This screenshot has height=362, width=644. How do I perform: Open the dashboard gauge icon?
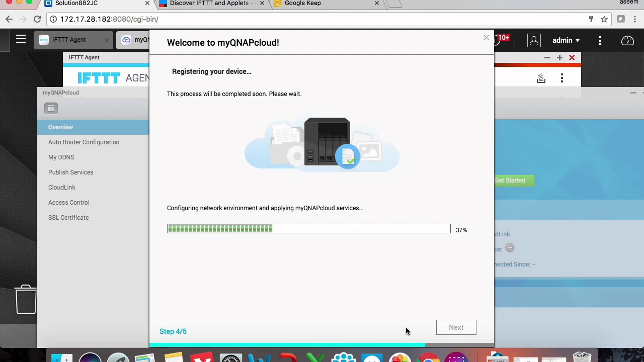(627, 41)
